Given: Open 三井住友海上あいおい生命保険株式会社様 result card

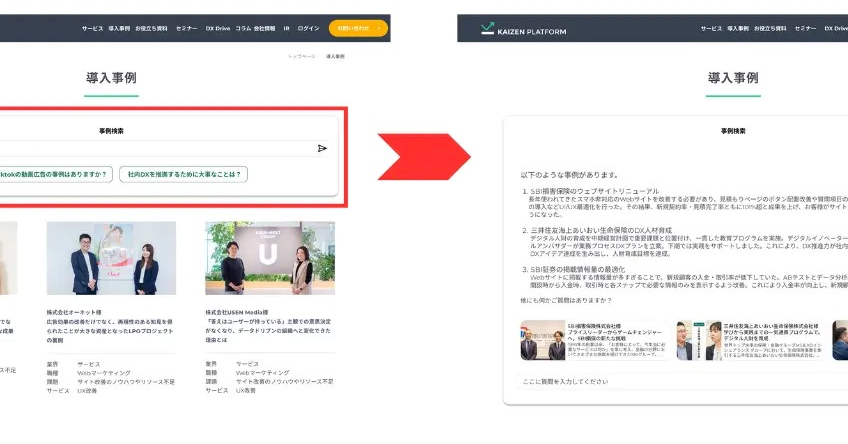Looking at the screenshot, I should pos(750,340).
